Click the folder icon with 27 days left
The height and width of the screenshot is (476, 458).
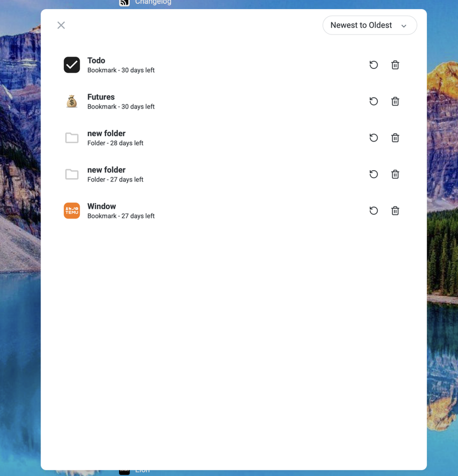tap(72, 174)
